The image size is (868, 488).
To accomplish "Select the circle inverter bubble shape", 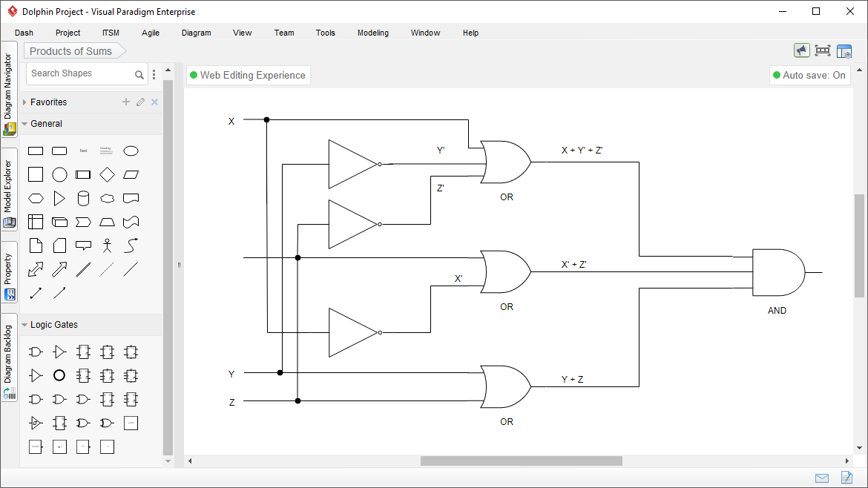I will point(59,375).
